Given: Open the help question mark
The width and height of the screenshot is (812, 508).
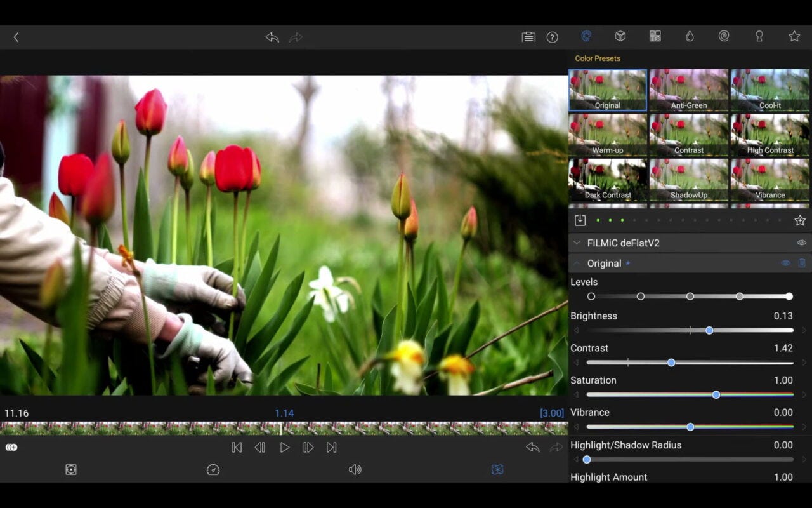Looking at the screenshot, I should [553, 37].
